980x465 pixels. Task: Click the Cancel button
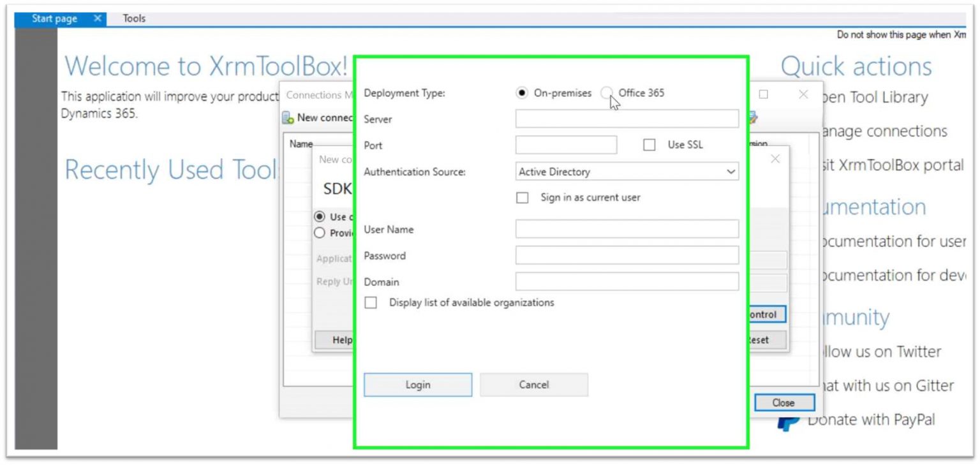533,384
